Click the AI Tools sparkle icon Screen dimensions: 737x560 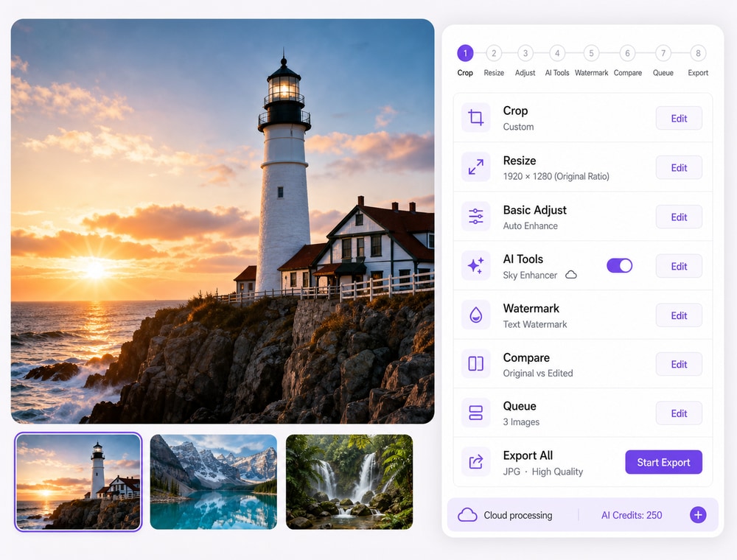(x=475, y=265)
